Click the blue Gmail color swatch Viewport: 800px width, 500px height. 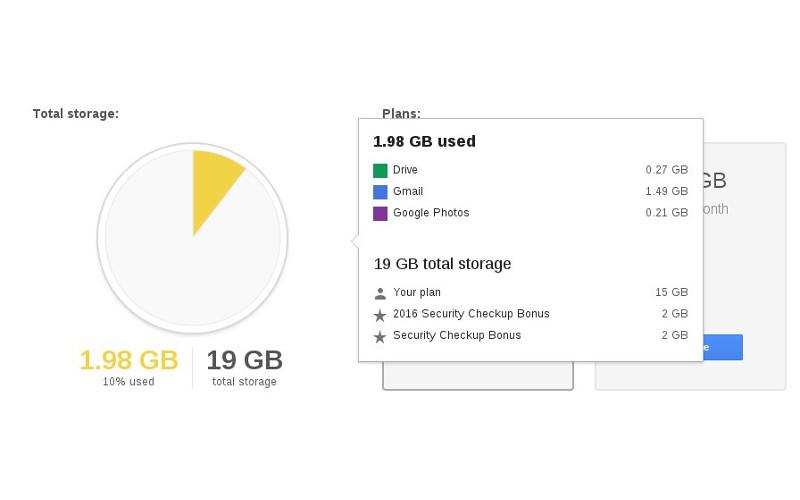[380, 192]
